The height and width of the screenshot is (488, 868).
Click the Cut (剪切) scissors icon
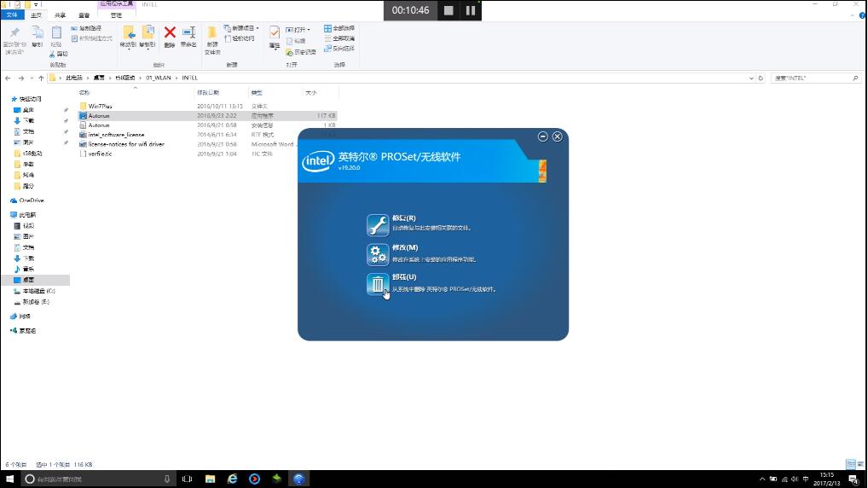(58, 54)
